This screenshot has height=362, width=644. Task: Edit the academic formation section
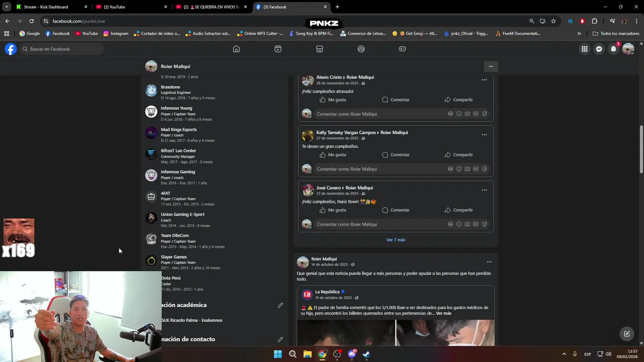pos(280,305)
